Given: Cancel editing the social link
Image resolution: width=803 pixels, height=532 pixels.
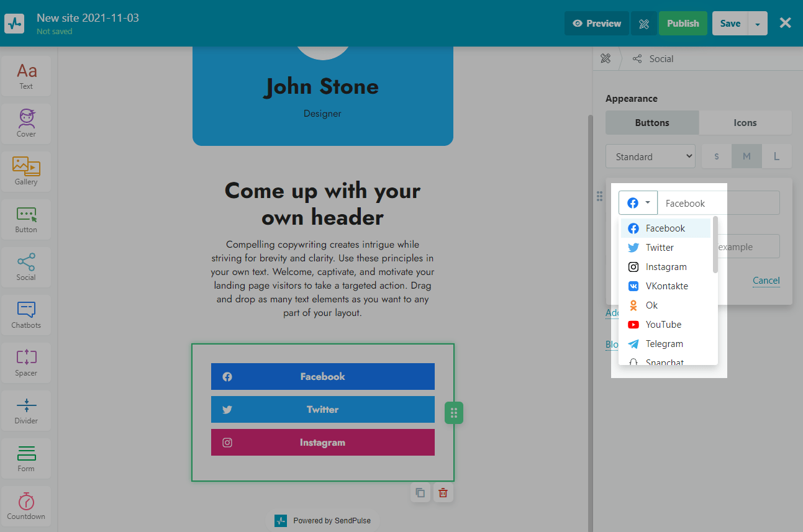Looking at the screenshot, I should 766,281.
